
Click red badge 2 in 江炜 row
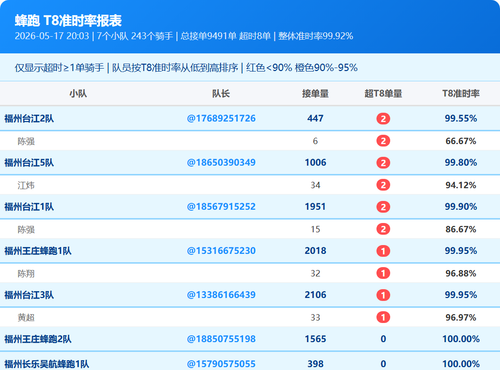pyautogui.click(x=383, y=185)
